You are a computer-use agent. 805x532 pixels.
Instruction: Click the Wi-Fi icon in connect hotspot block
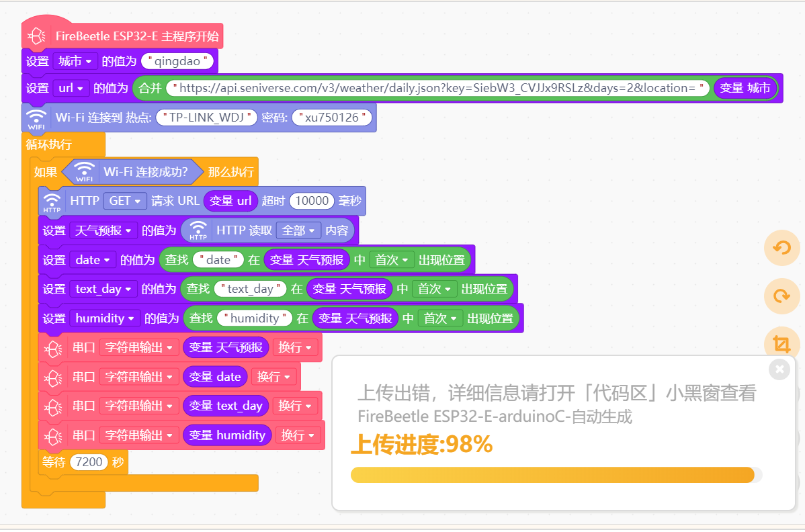(x=36, y=118)
